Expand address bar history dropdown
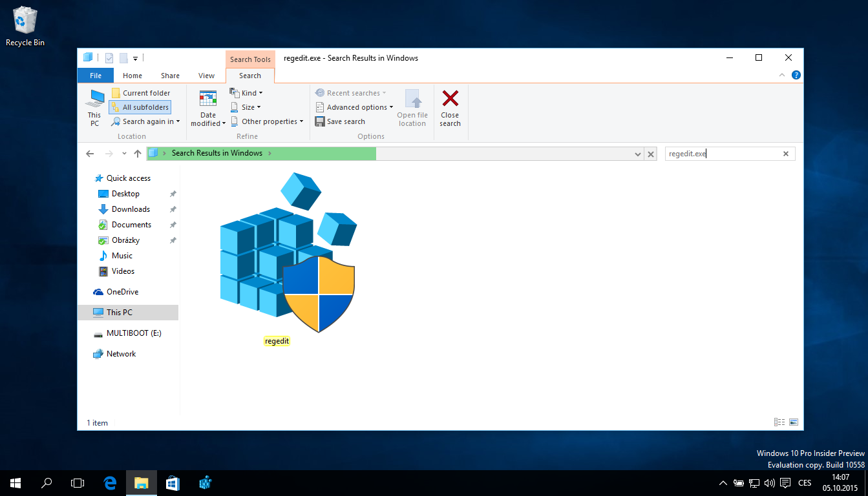This screenshot has height=496, width=868. (638, 154)
